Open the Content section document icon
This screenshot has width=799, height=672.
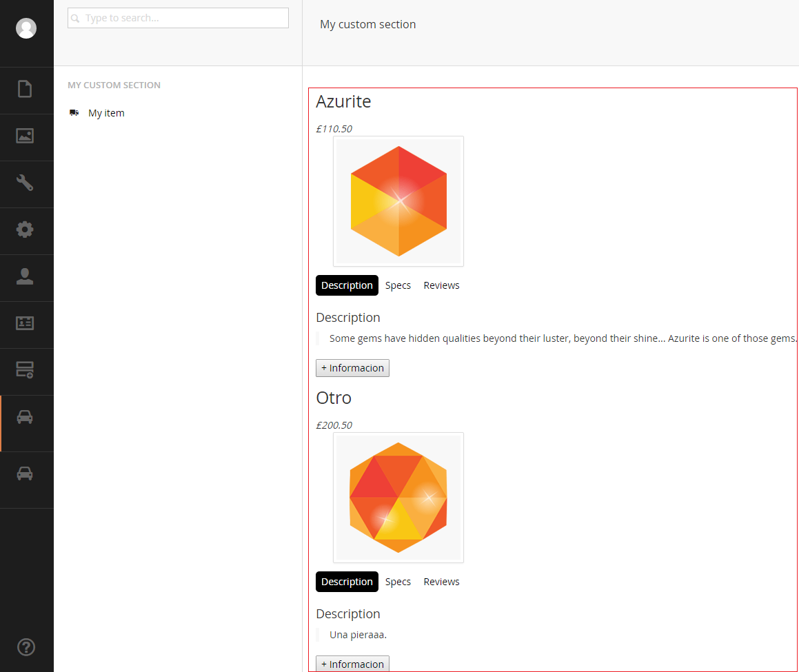click(25, 89)
